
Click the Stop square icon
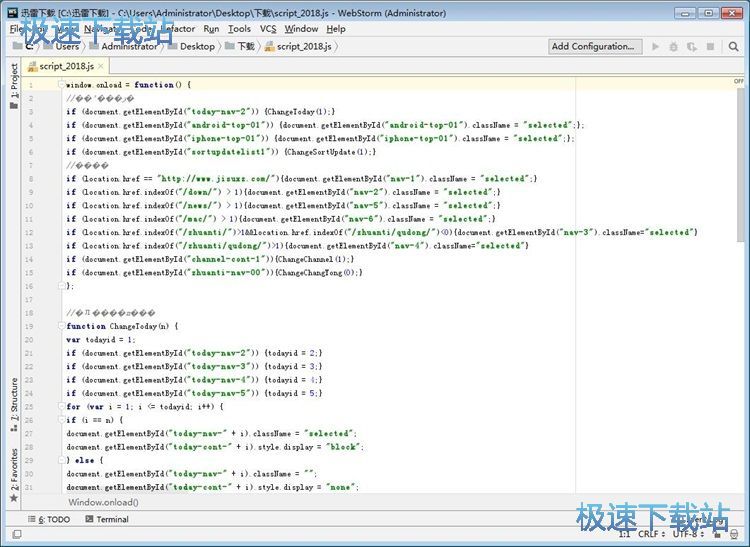click(710, 46)
